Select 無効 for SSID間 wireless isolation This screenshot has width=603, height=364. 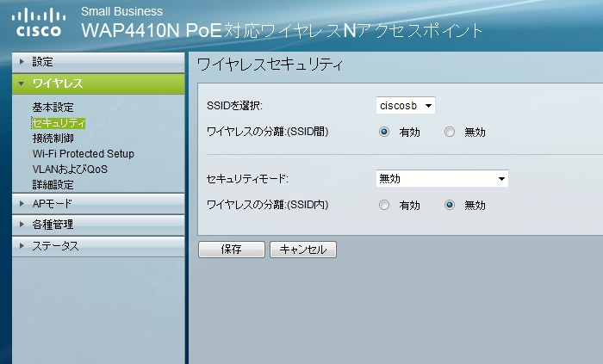(x=449, y=132)
